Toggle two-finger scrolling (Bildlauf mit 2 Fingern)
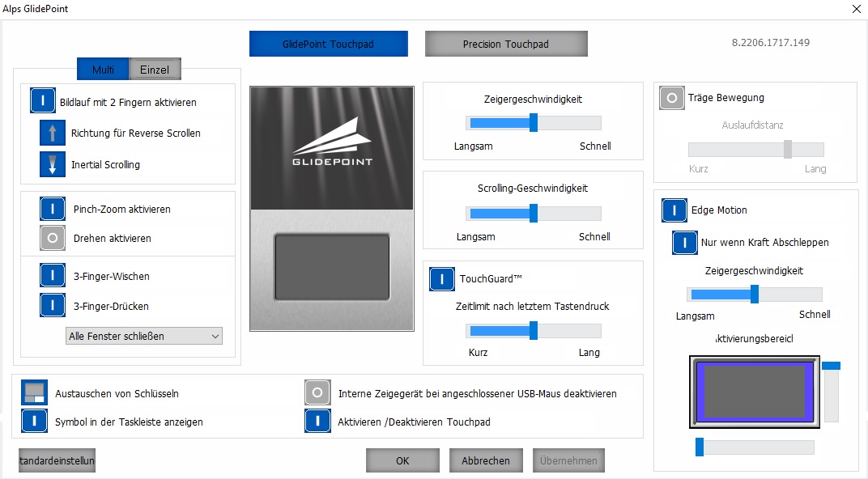This screenshot has height=479, width=868. [x=43, y=100]
